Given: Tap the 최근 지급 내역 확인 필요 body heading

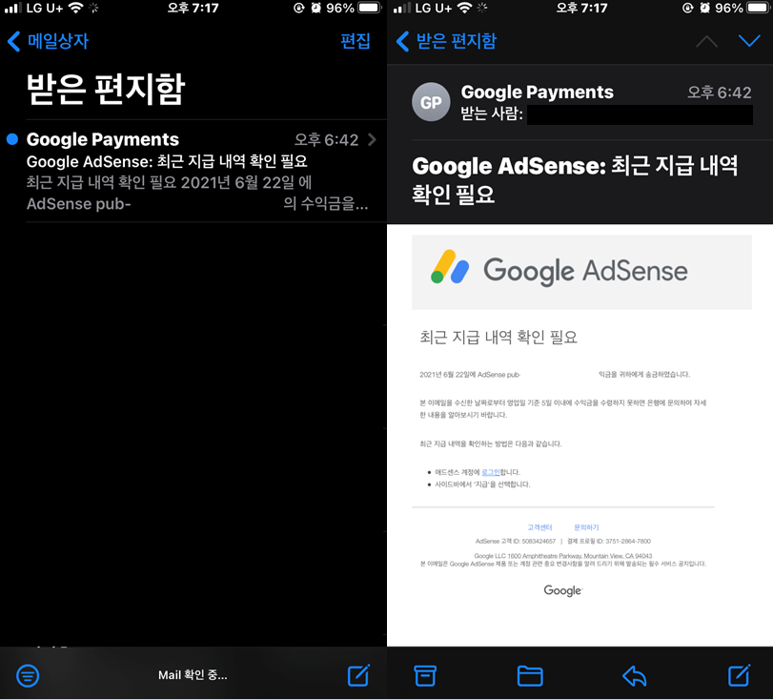Looking at the screenshot, I should pyautogui.click(x=498, y=337).
